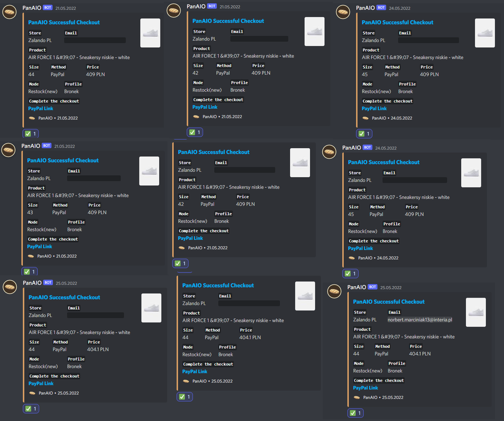504x421 pixels.
Task: Open sneaker thumbnail in headerless size 42 card
Action: (x=300, y=162)
